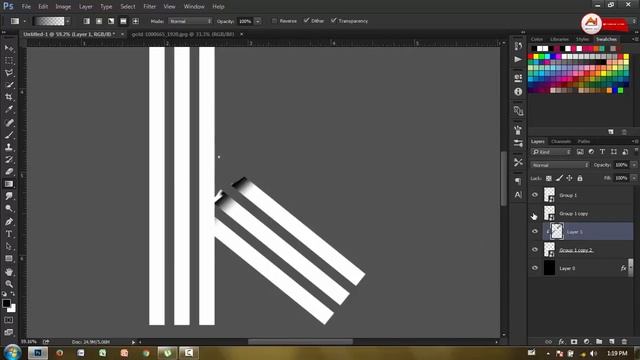Select the Crop tool
The width and height of the screenshot is (640, 360).
pos(9,97)
